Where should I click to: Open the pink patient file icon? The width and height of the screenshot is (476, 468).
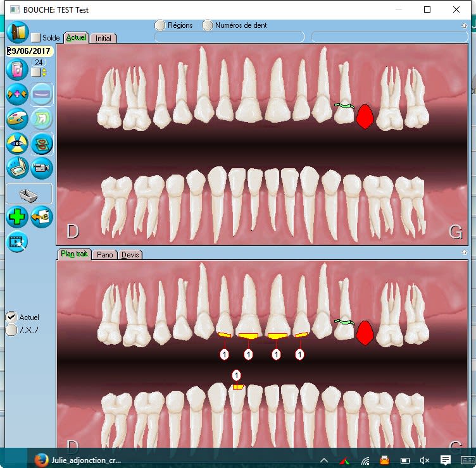tap(17, 69)
